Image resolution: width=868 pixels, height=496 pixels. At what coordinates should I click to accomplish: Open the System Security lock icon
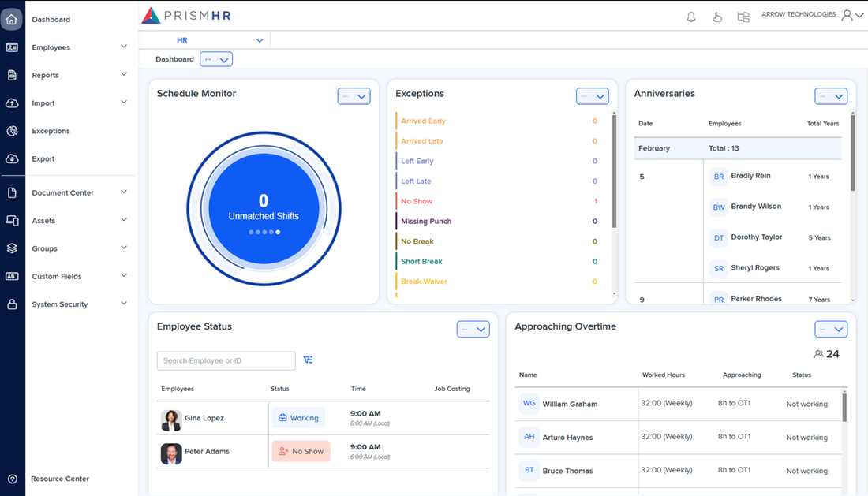[12, 304]
